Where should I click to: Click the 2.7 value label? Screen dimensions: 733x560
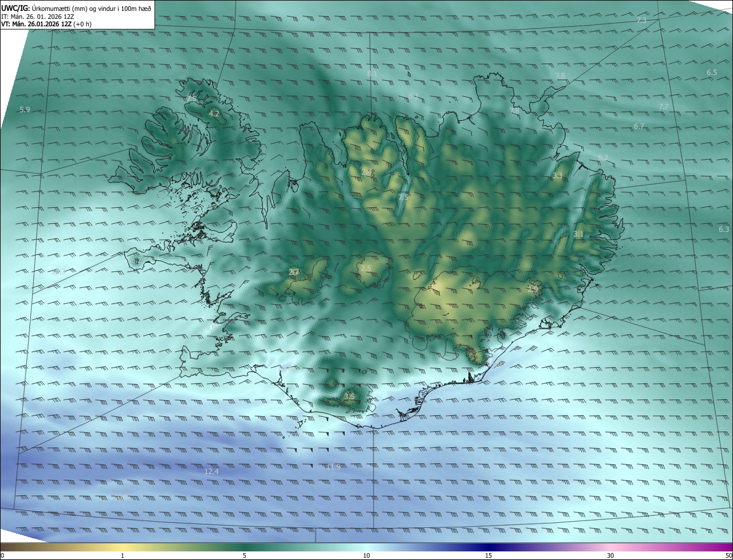coord(294,272)
